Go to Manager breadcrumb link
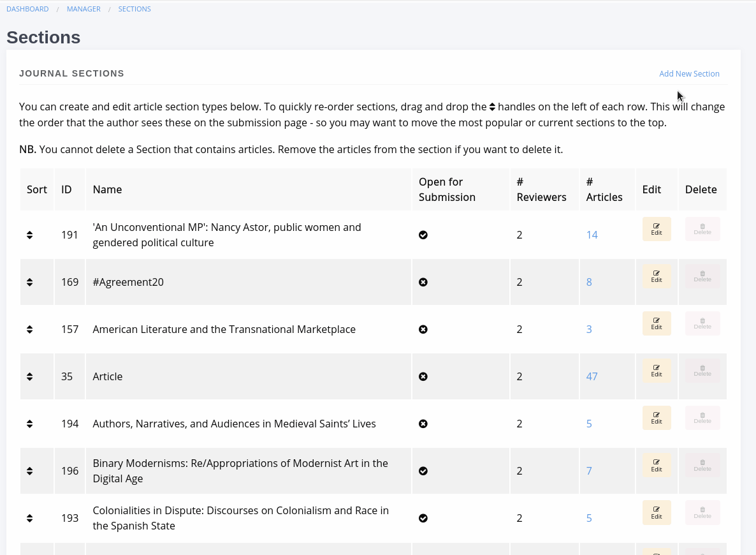Screen dimensions: 756x555 click(84, 9)
